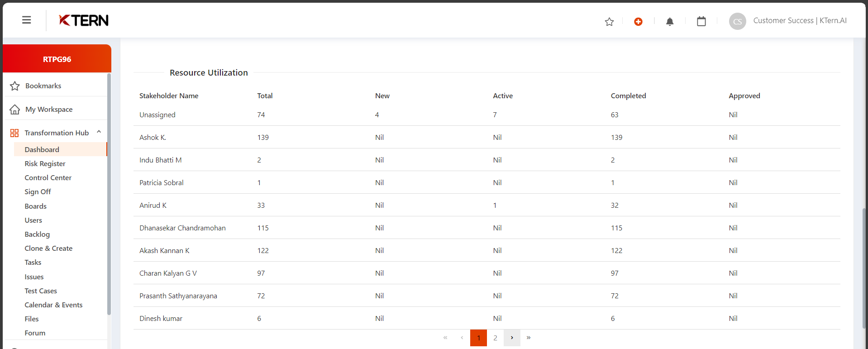Screen dimensions: 868x349
Task: Click the Transformation Hub grid icon
Action: [14, 133]
